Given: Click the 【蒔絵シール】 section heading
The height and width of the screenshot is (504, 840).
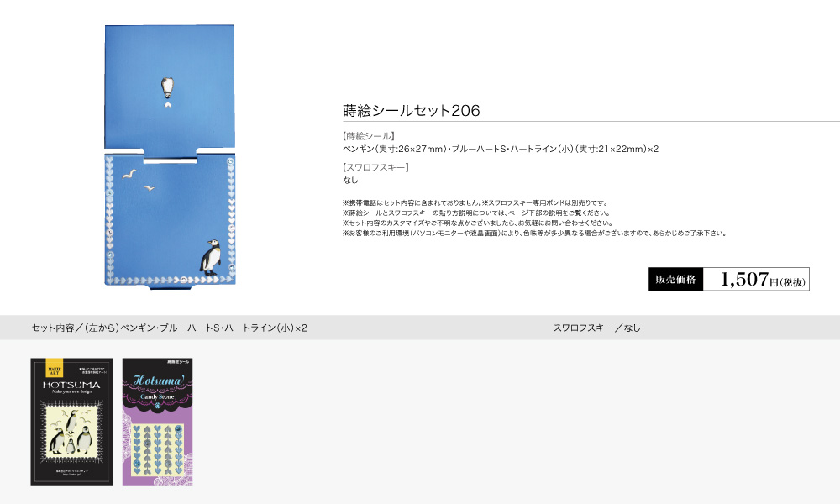Looking at the screenshot, I should click(x=369, y=136).
